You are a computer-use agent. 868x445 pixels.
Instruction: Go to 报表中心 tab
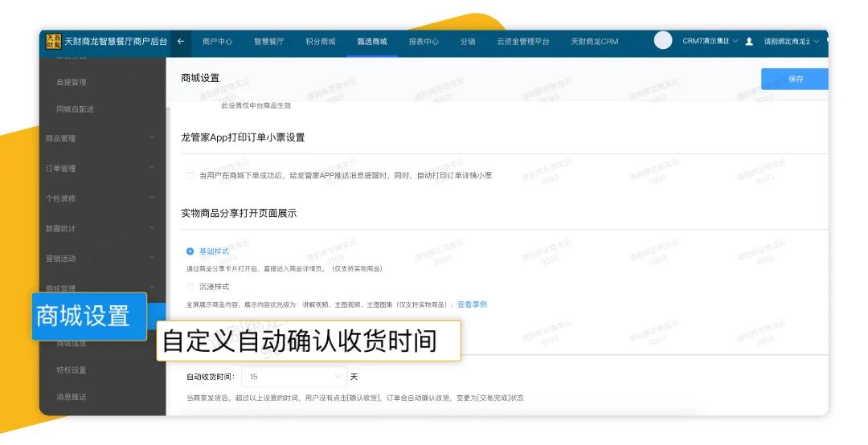pyautogui.click(x=424, y=42)
